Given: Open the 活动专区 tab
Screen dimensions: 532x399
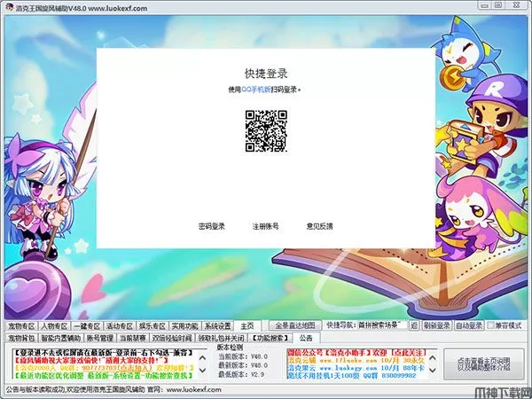Looking at the screenshot, I should 120,326.
